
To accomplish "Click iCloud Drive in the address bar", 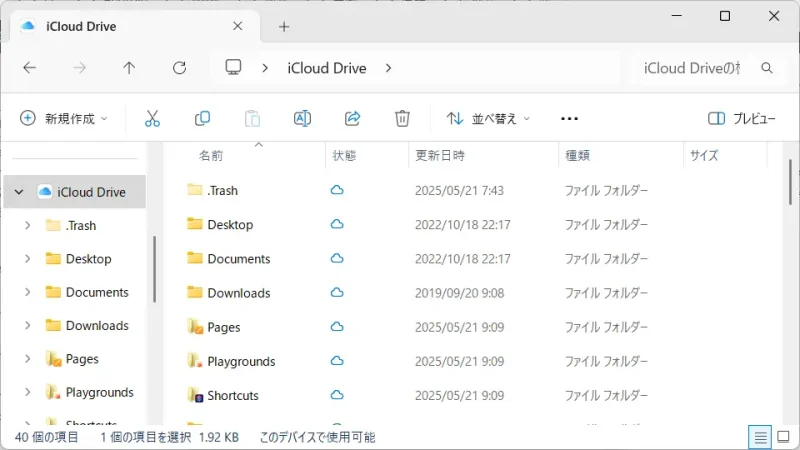I will coord(326,68).
